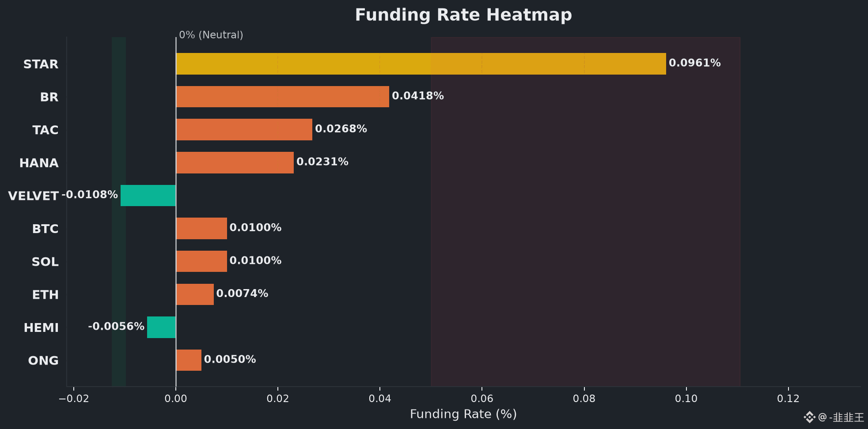
Task: Click the 0.08 x-axis tick label
Action: tap(584, 399)
